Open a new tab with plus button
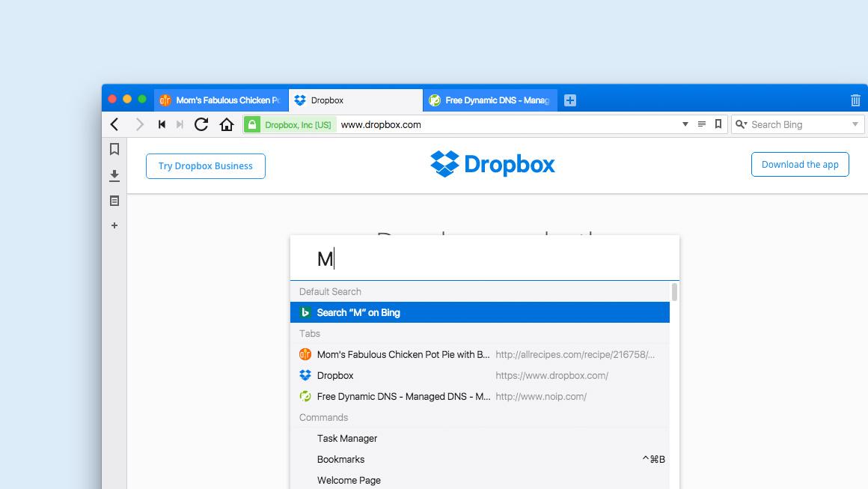 pyautogui.click(x=570, y=100)
